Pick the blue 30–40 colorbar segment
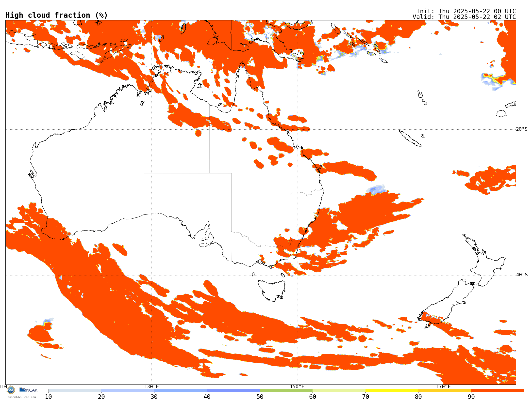This screenshot has height=400, width=532. (x=181, y=391)
